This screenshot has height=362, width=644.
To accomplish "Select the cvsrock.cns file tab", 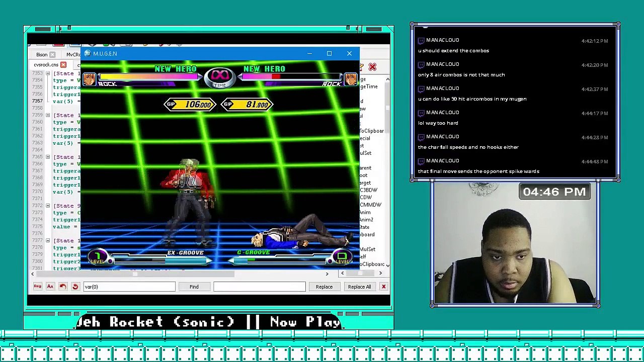I will coord(46,65).
